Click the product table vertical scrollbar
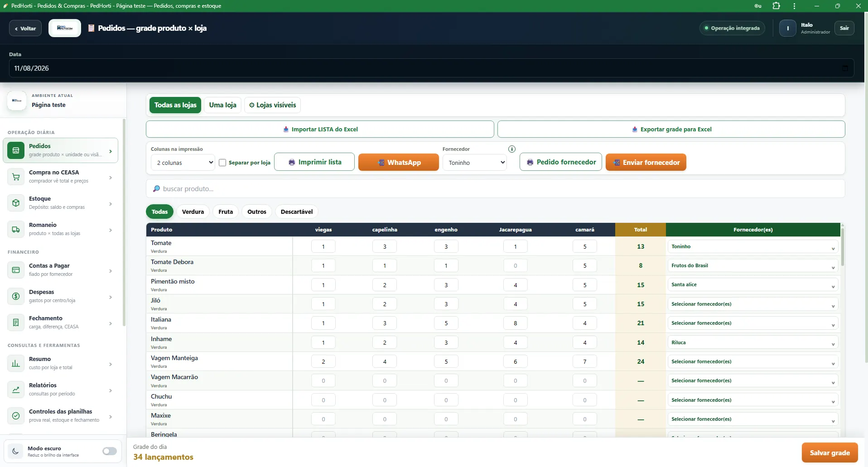Screen dimensions: 868x467 [x=843, y=247]
